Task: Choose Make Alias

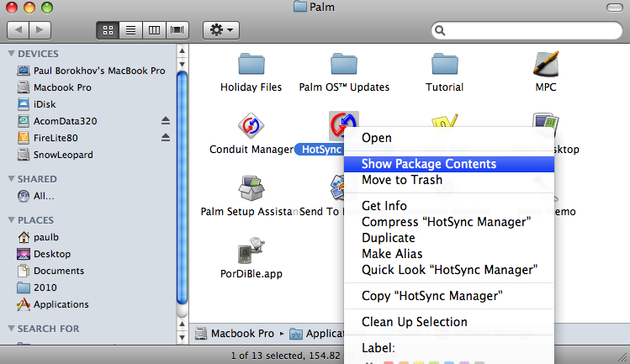Action: pos(449,254)
